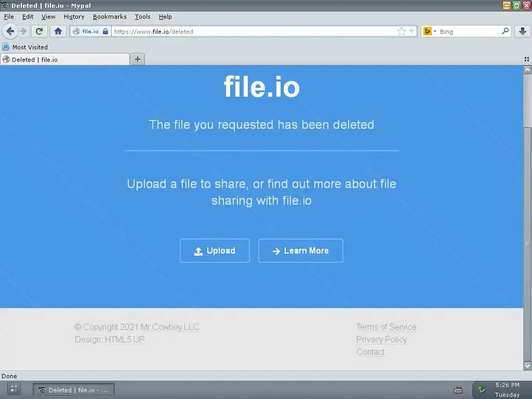This screenshot has height=399, width=532.
Task: Open the Bookmarks menu
Action: 110,17
